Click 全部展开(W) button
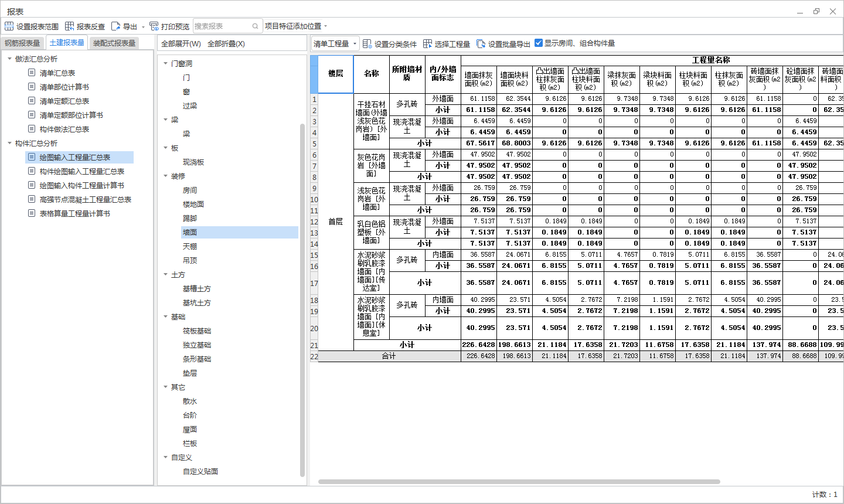The image size is (844, 504). [x=181, y=44]
